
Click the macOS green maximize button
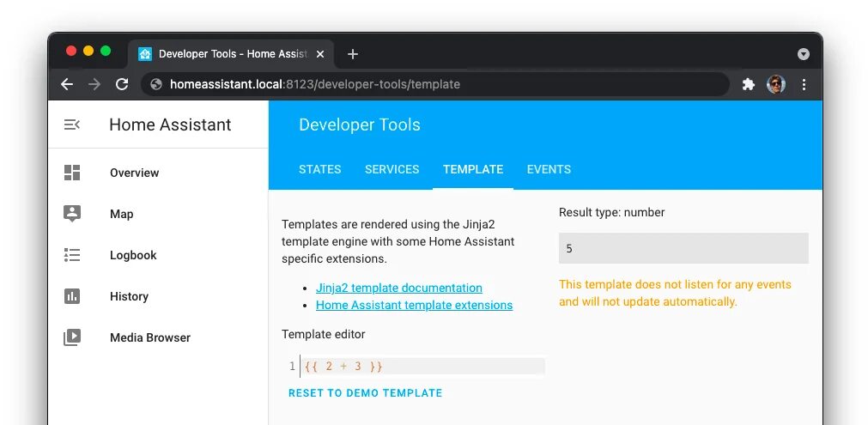106,51
